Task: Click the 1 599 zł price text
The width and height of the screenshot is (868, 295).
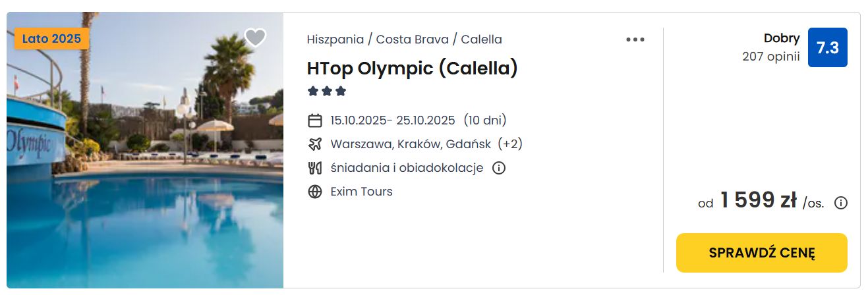Action: click(759, 200)
